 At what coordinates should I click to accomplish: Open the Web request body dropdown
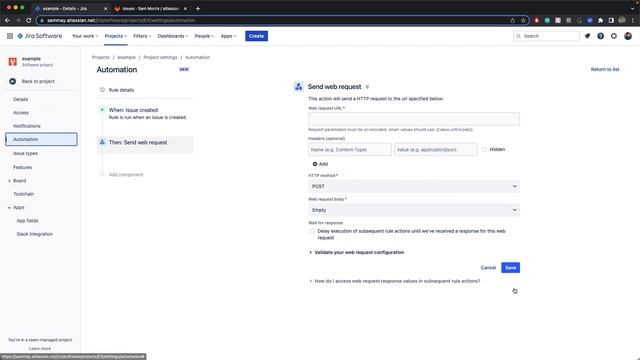[x=414, y=210]
